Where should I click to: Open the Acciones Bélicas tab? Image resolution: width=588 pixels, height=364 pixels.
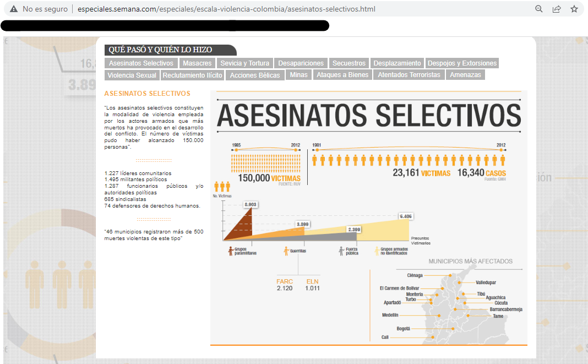[x=255, y=75]
